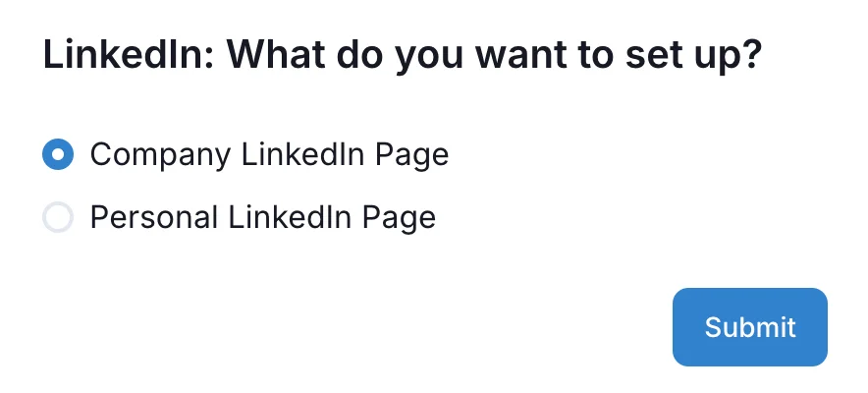The height and width of the screenshot is (393, 868).
Task: Click the 'Personal LinkedIn Page' label text
Action: coord(262,217)
